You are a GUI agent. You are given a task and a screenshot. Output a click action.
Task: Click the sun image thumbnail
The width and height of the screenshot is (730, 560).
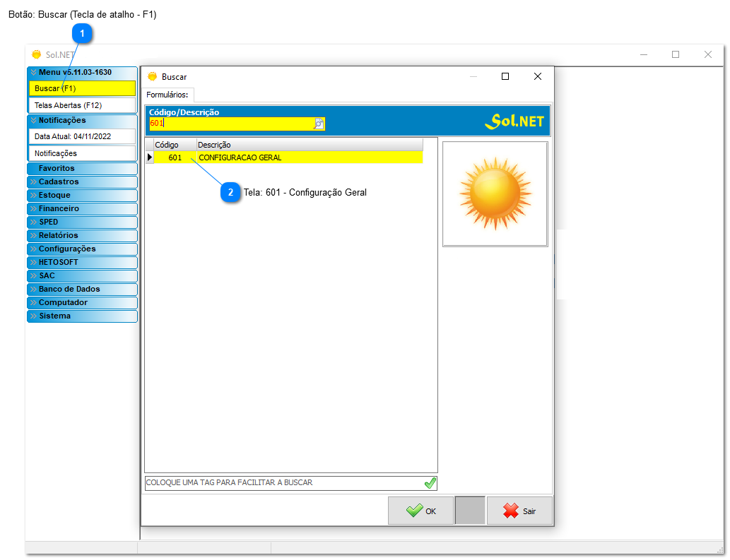pyautogui.click(x=495, y=193)
